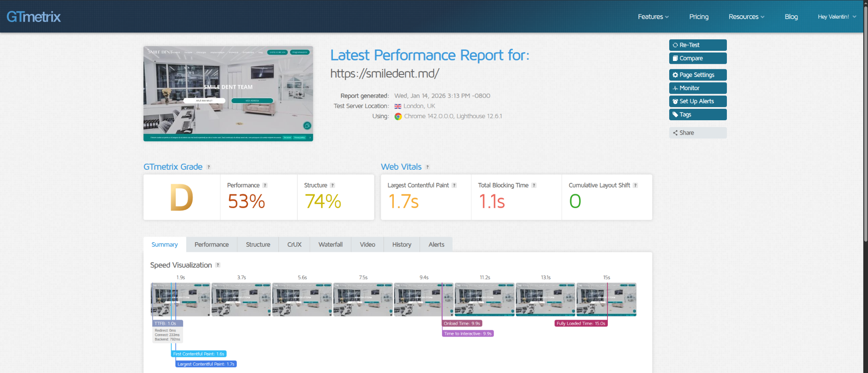
Task: Expand the Resources dropdown menu
Action: point(746,17)
